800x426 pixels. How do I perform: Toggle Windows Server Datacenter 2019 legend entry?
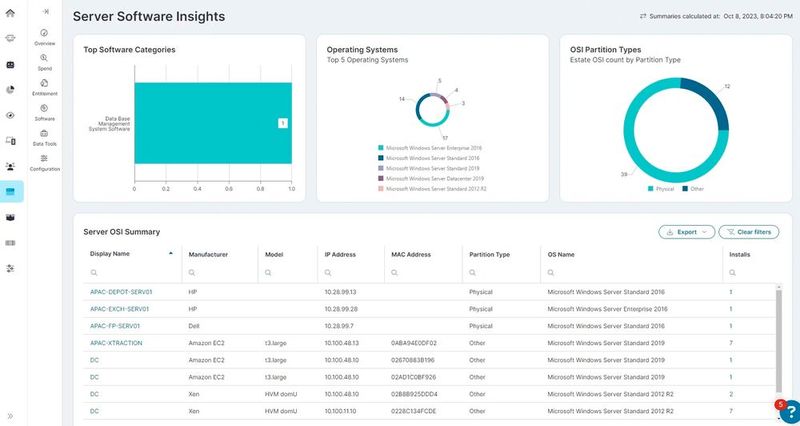pos(431,179)
